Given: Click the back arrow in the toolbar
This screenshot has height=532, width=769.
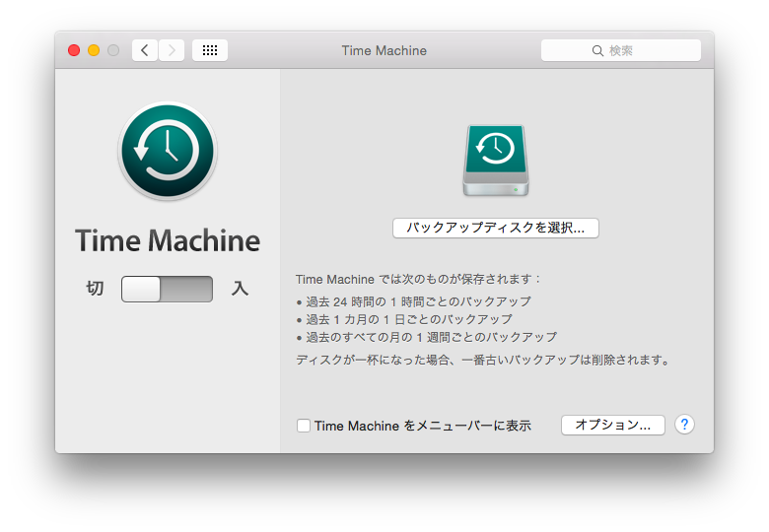Looking at the screenshot, I should tap(145, 50).
